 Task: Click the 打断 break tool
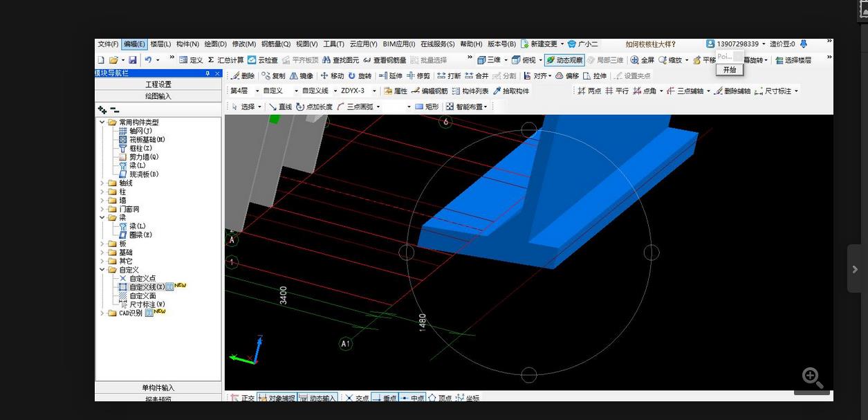pos(449,75)
